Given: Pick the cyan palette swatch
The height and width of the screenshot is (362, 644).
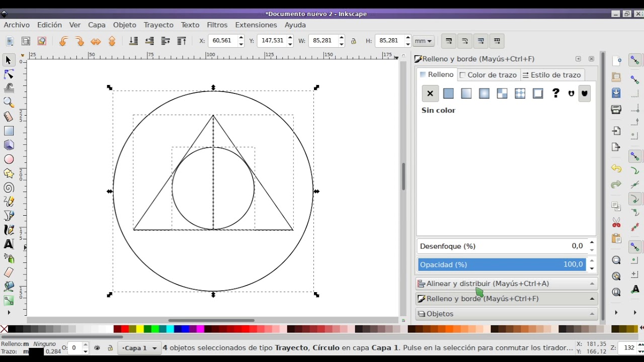Looking at the screenshot, I should [170, 329].
